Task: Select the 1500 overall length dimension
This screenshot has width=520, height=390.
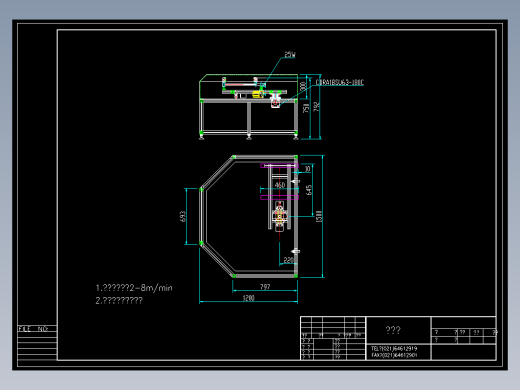Action: pyautogui.click(x=319, y=216)
